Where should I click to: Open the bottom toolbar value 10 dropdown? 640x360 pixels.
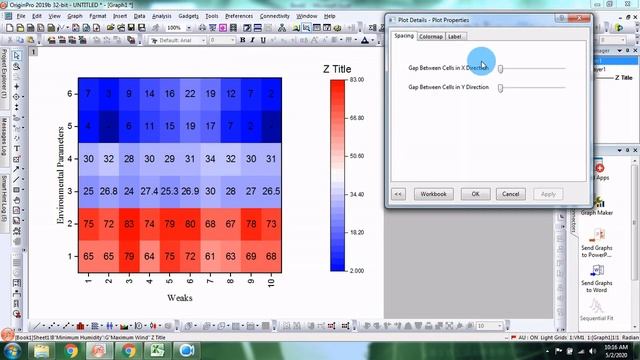(500, 326)
